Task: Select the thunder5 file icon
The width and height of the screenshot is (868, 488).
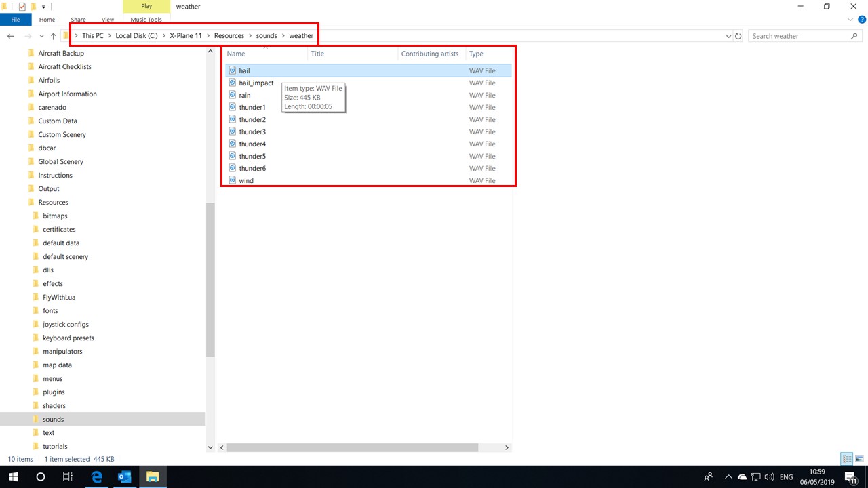Action: 233,156
